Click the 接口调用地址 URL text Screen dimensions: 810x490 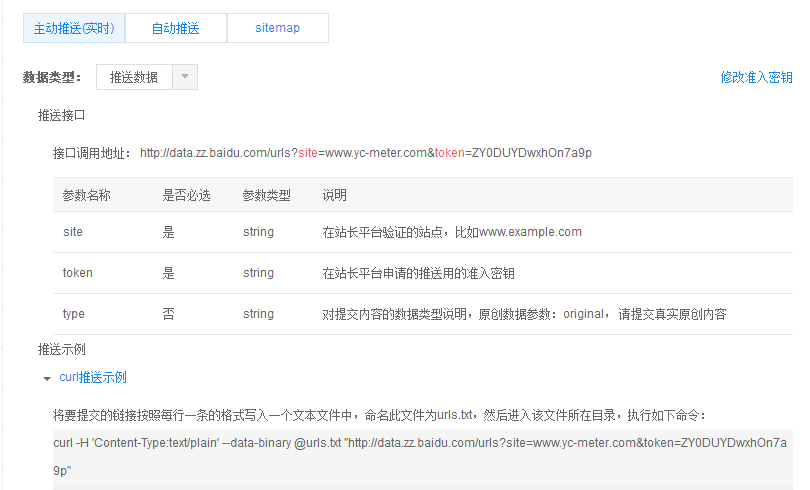[x=366, y=153]
